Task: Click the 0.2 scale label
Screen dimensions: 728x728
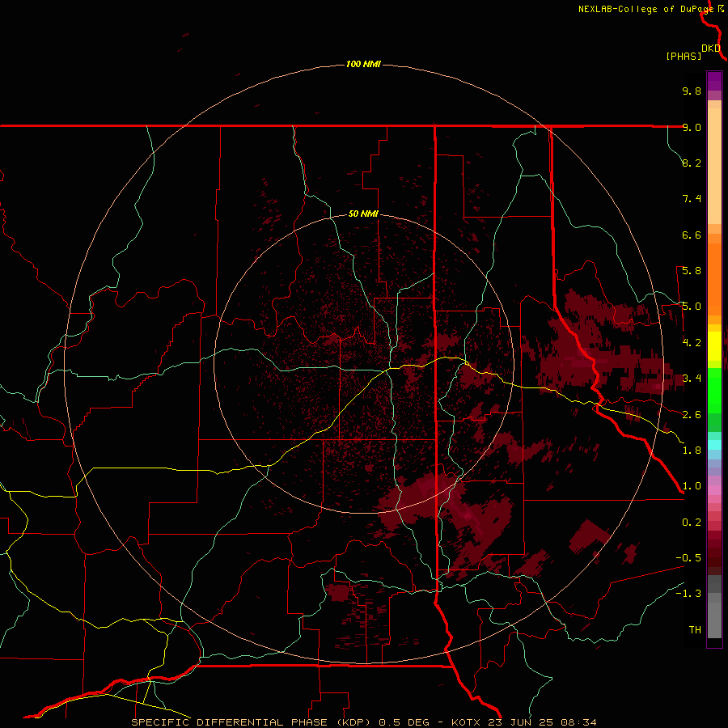Action: (x=692, y=523)
